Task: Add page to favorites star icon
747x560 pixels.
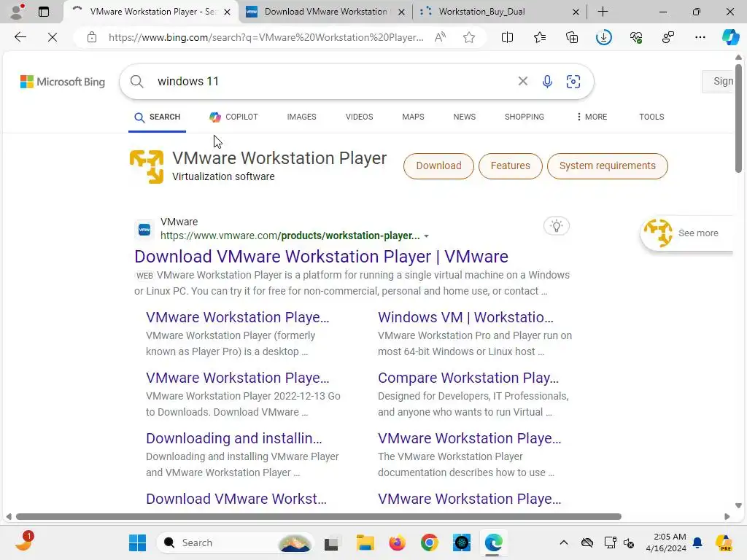Action: [469, 37]
